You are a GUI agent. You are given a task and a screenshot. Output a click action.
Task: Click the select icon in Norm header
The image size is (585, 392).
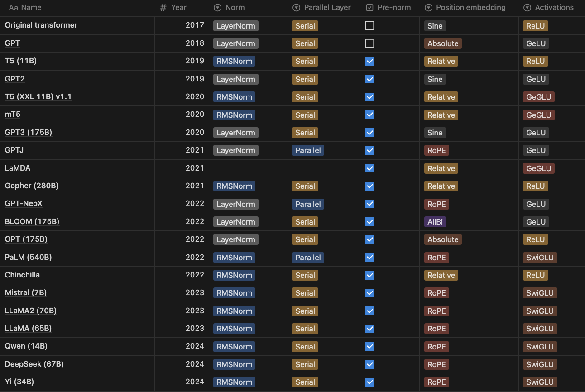(217, 8)
